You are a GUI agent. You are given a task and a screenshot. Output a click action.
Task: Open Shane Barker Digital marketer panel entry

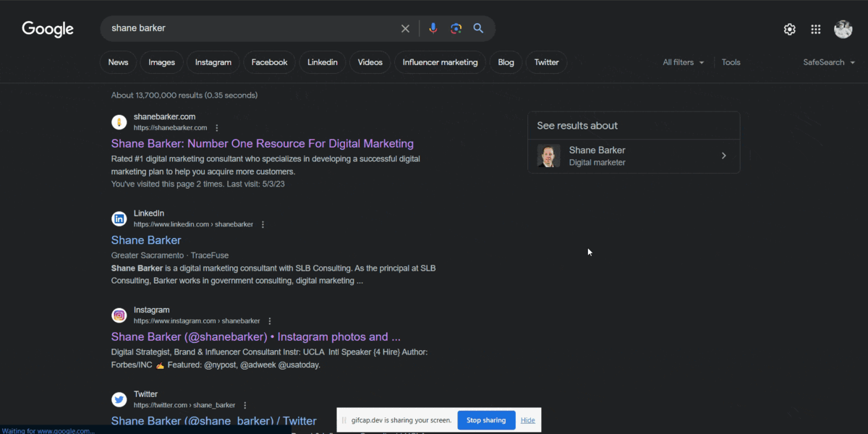coord(634,156)
